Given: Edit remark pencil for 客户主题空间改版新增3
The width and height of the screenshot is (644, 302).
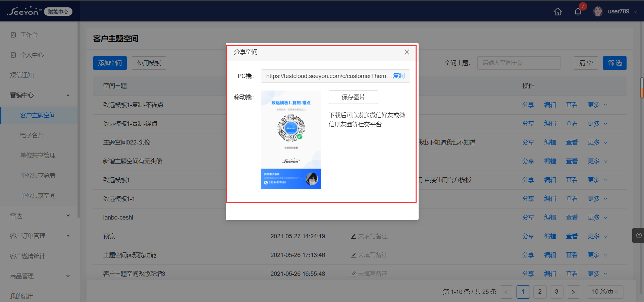Looking at the screenshot, I should [x=354, y=274].
